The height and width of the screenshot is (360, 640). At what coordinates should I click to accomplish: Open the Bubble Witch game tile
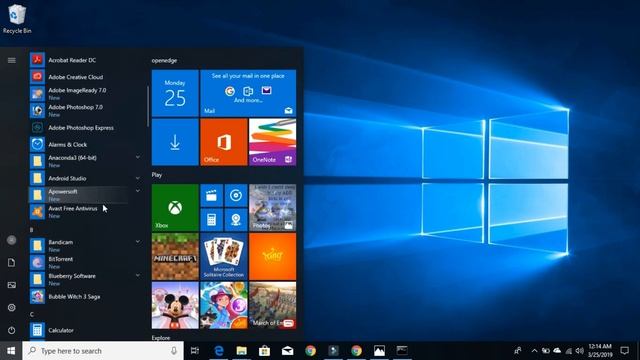point(224,305)
